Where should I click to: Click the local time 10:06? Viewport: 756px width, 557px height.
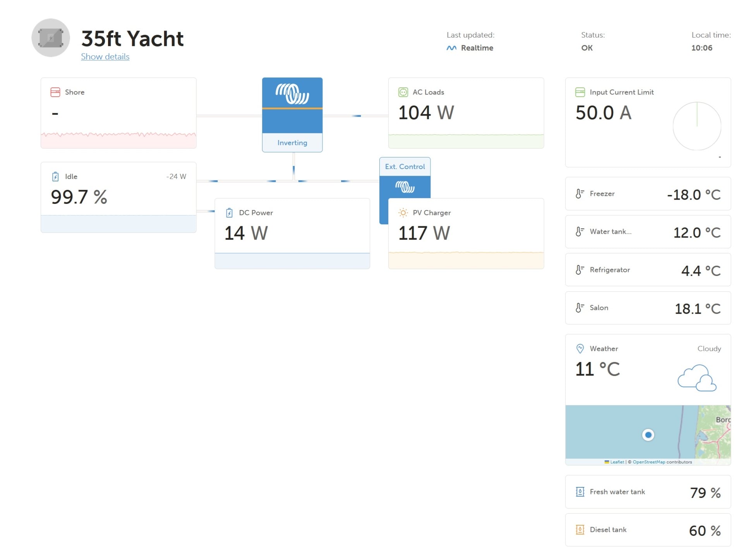[x=701, y=48]
